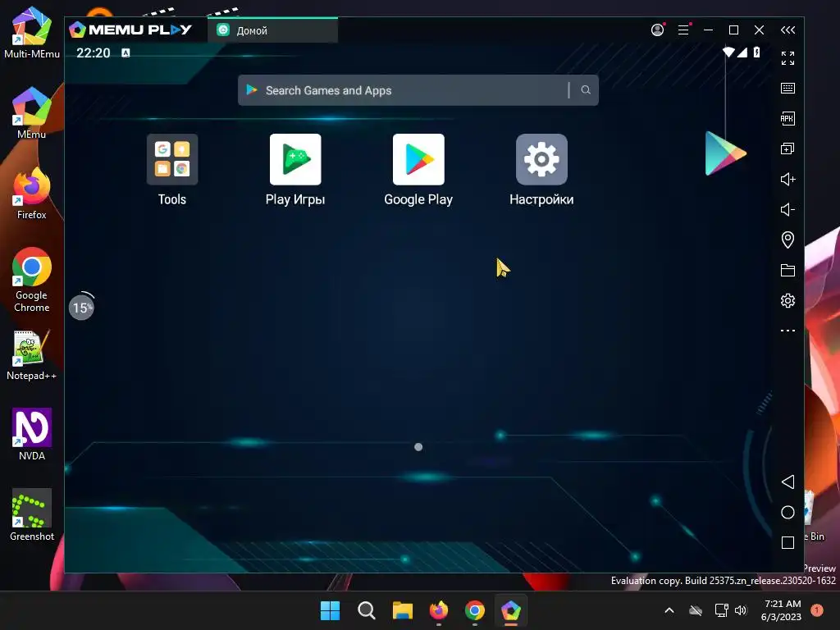Switch to Firefox in the taskbar
840x630 pixels.
[x=439, y=610]
